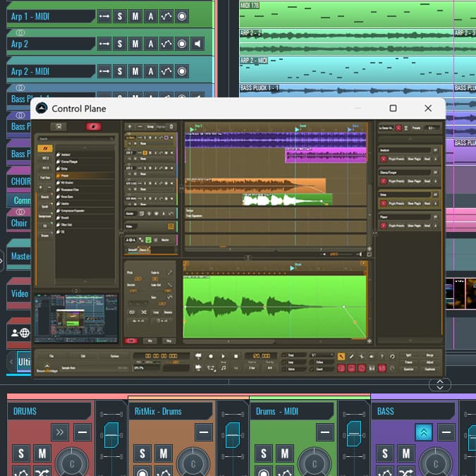Click the user and globe collaboration icon
This screenshot has width=476, height=476.
[x=20, y=333]
